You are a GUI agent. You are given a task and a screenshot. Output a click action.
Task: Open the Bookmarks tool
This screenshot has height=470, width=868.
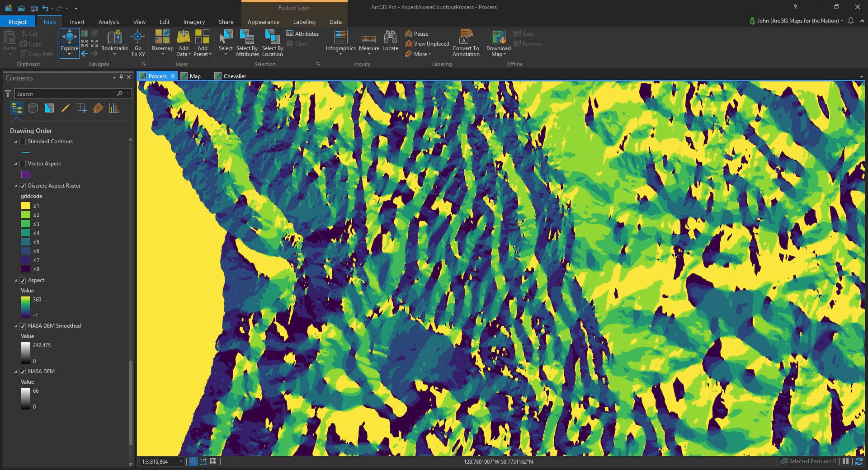(114, 38)
